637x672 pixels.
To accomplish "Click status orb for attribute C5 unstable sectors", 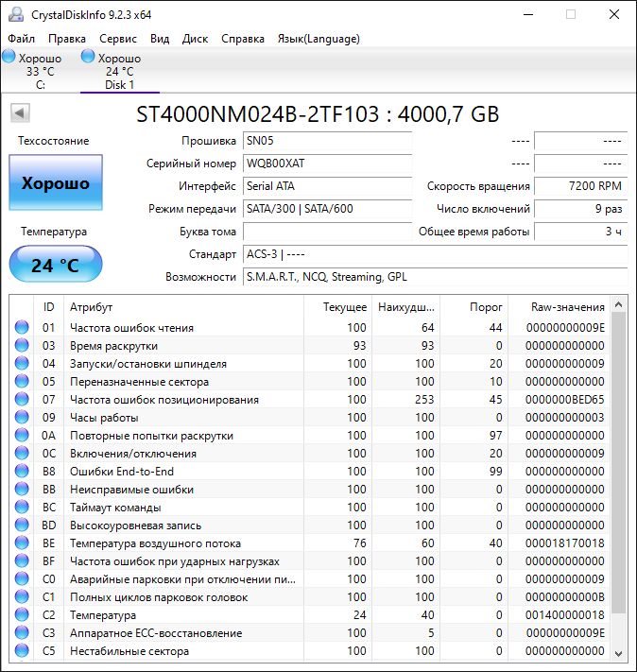I will click(22, 651).
